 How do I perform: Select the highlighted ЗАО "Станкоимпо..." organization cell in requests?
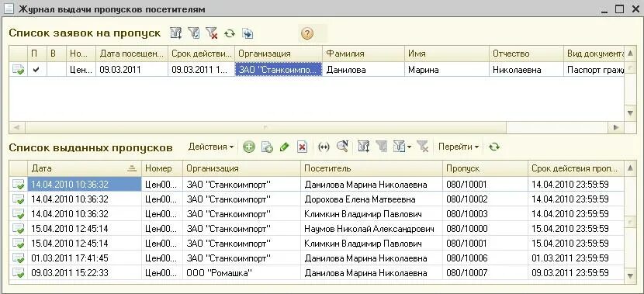(279, 69)
